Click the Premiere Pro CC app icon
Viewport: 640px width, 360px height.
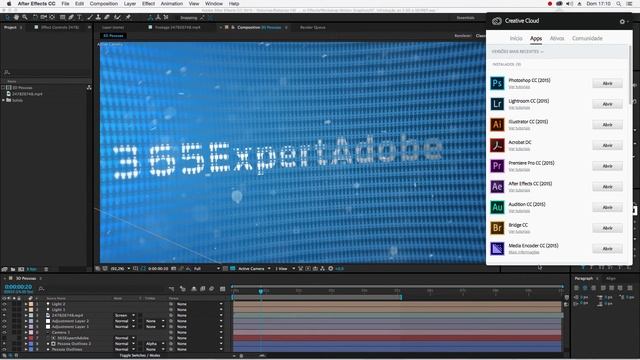coord(497,166)
